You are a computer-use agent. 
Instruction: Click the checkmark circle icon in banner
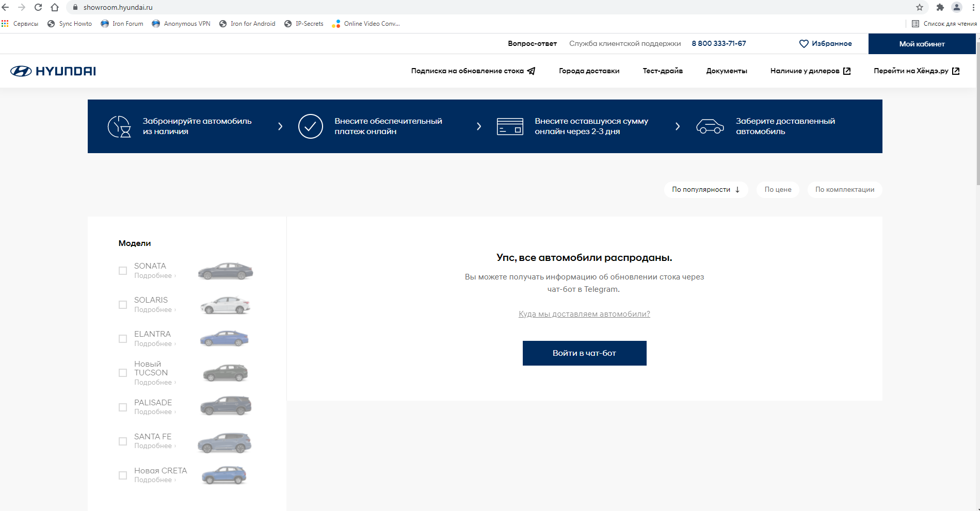pos(311,126)
